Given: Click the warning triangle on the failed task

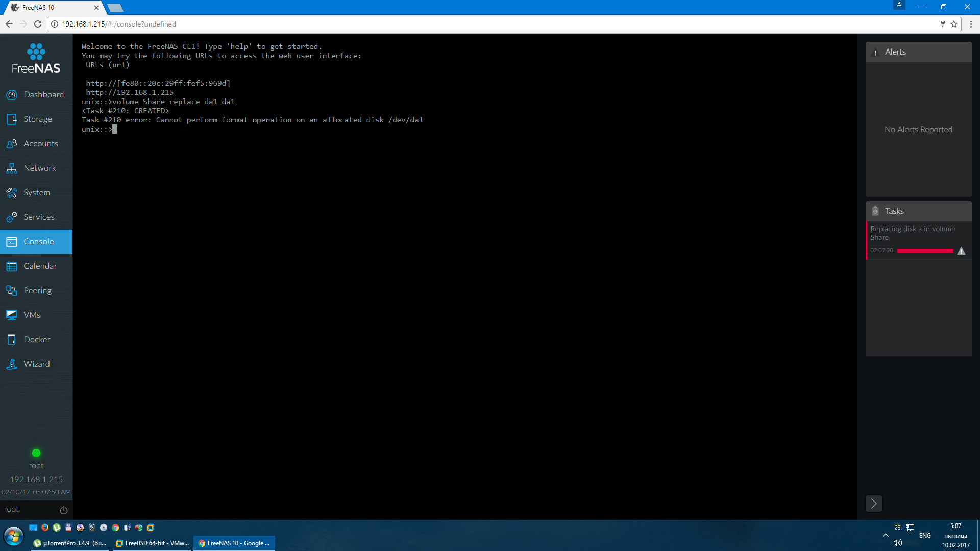Looking at the screenshot, I should (961, 251).
